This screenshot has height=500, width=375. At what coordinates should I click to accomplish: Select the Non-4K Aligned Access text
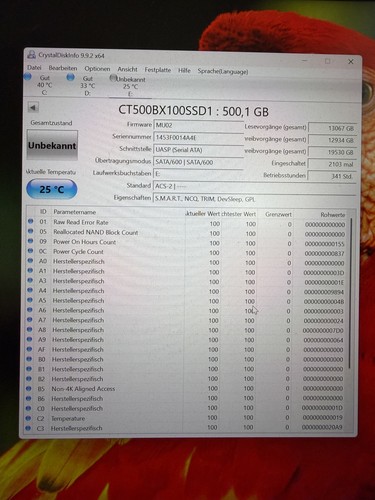83,389
